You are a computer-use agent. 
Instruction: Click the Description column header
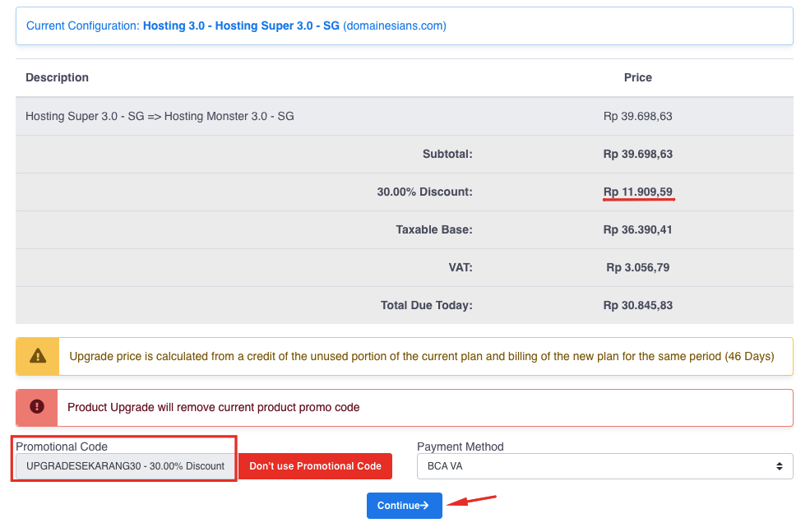(57, 77)
